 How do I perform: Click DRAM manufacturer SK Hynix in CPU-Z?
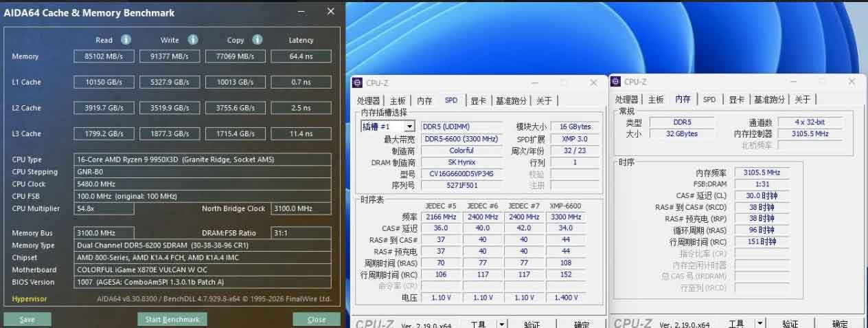point(461,162)
